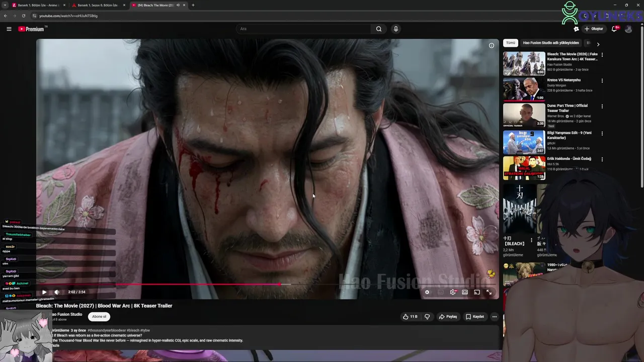Play the paused video
This screenshot has width=644, height=362.
(x=44, y=292)
